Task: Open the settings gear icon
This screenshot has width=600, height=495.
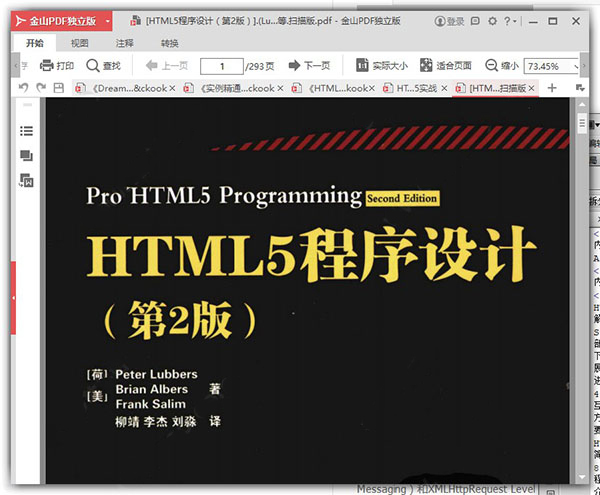Action: click(x=492, y=21)
